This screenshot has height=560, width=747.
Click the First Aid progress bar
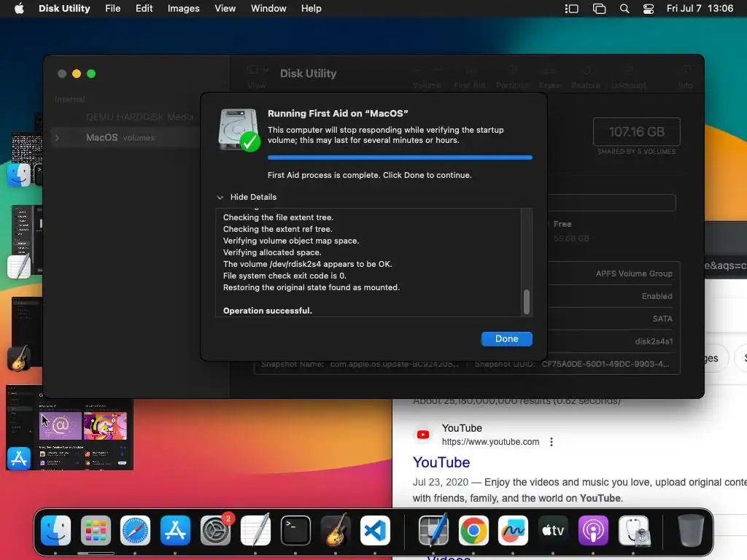tap(400, 157)
